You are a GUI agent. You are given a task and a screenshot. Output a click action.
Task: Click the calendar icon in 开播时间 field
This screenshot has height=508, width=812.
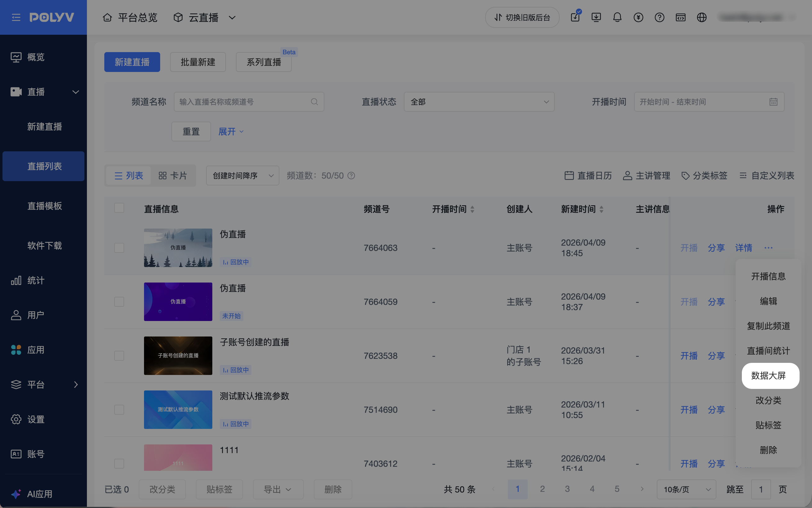point(773,102)
